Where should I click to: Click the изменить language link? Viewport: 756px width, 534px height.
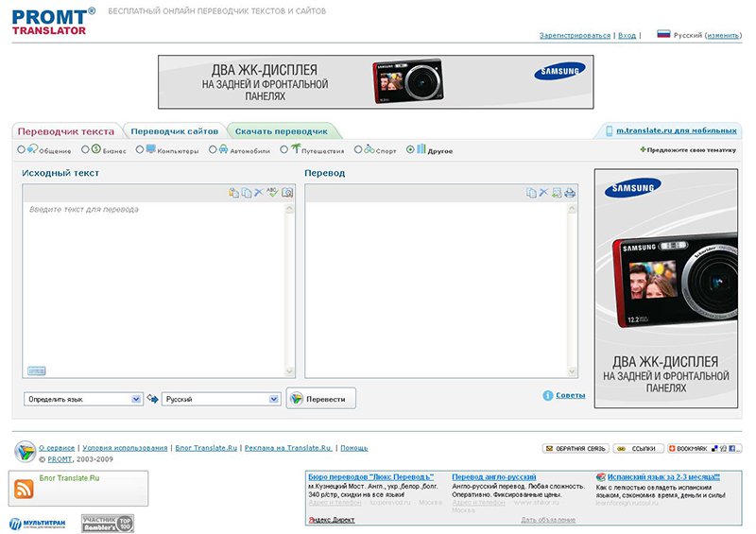(723, 35)
